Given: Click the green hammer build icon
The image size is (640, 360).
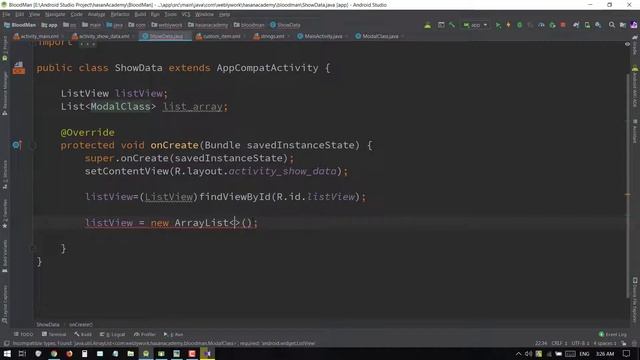Looking at the screenshot, I should coord(452,25).
